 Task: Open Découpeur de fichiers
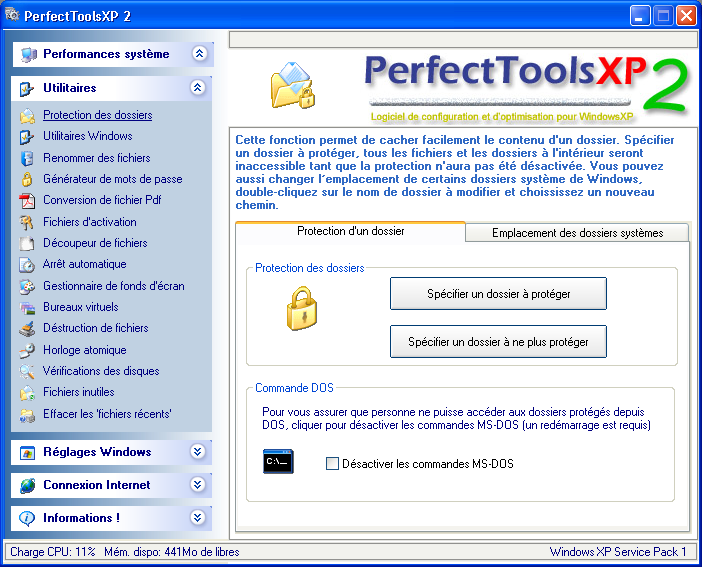point(95,243)
